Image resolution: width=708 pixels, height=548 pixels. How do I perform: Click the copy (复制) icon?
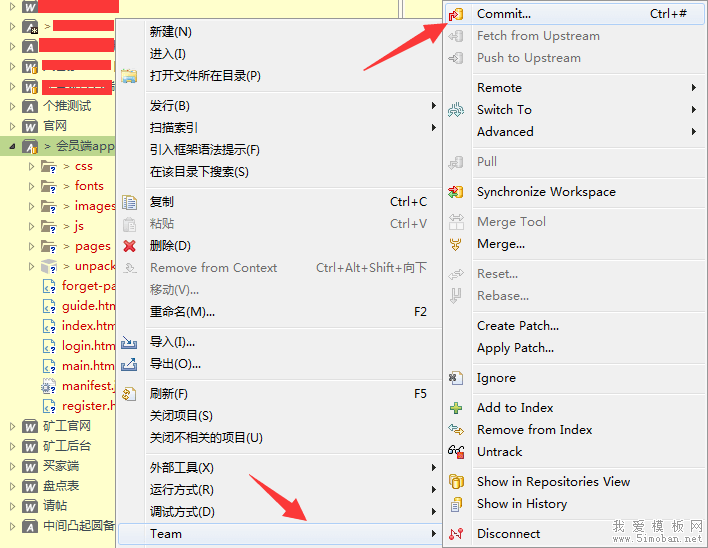click(x=129, y=202)
